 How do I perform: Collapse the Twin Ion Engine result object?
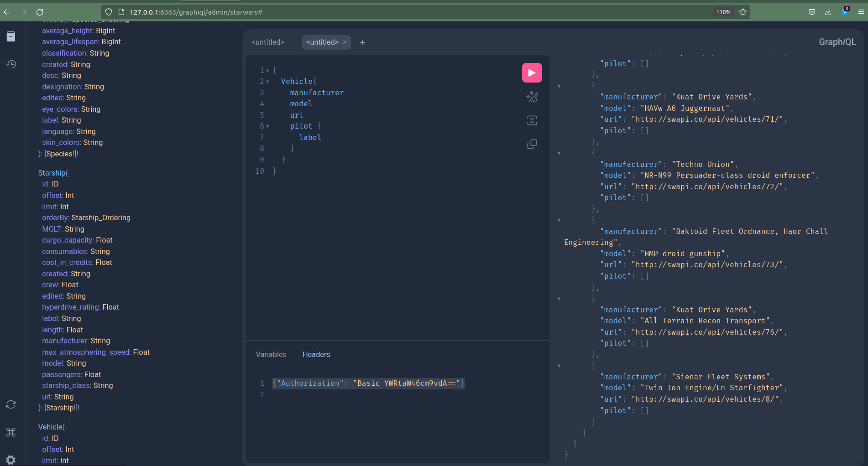pos(559,366)
